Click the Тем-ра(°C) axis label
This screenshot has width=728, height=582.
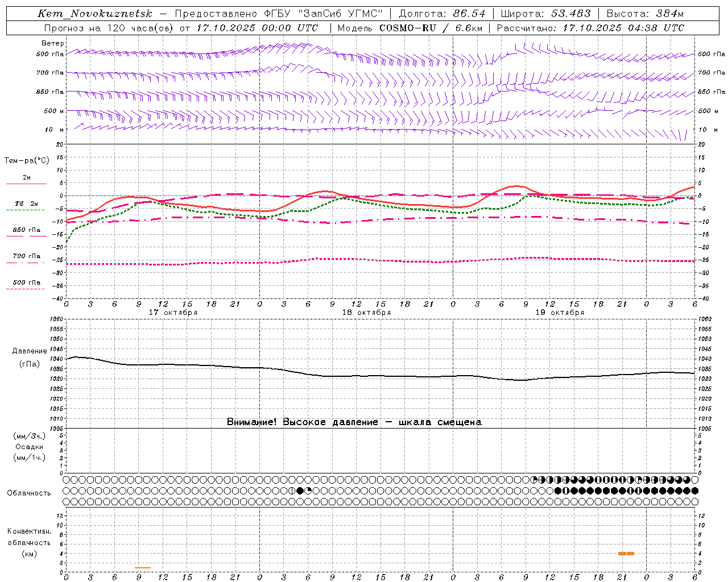coord(27,161)
